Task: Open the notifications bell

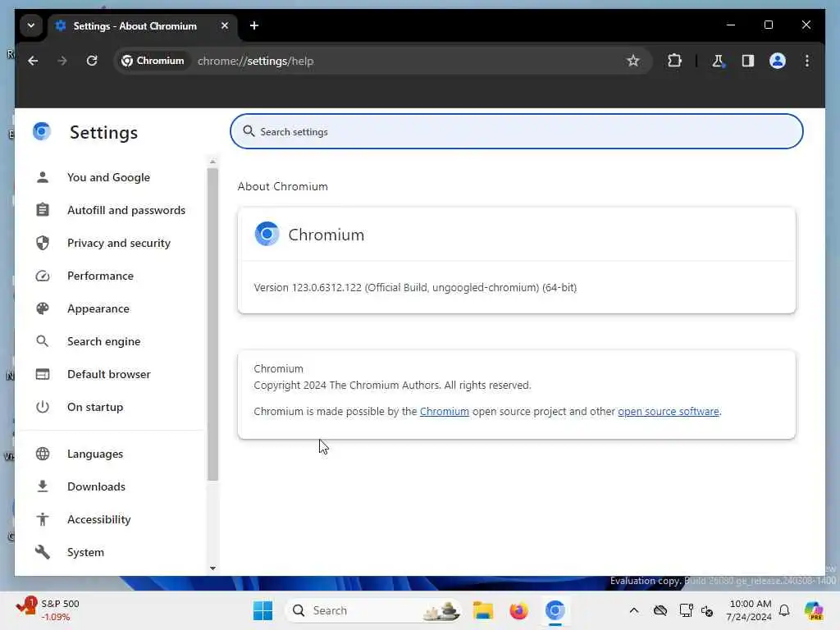Action: coord(783,610)
